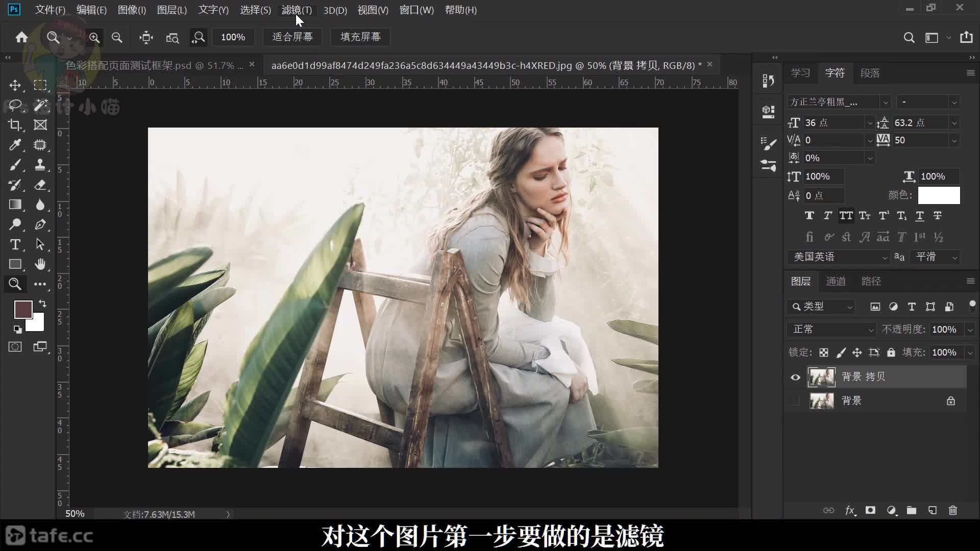980x551 pixels.
Task: Select the Magic Wand tool
Action: (x=40, y=105)
